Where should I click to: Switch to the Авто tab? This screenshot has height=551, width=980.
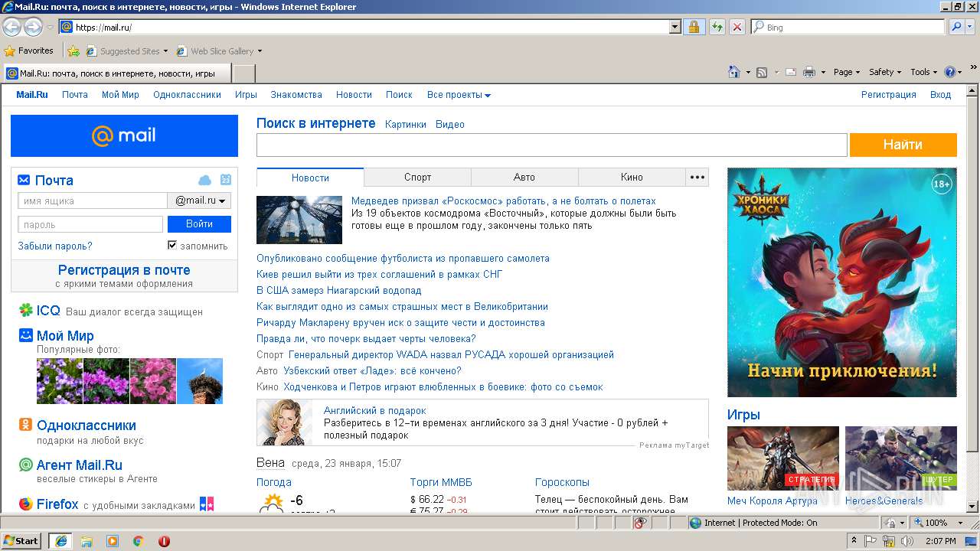click(x=524, y=178)
